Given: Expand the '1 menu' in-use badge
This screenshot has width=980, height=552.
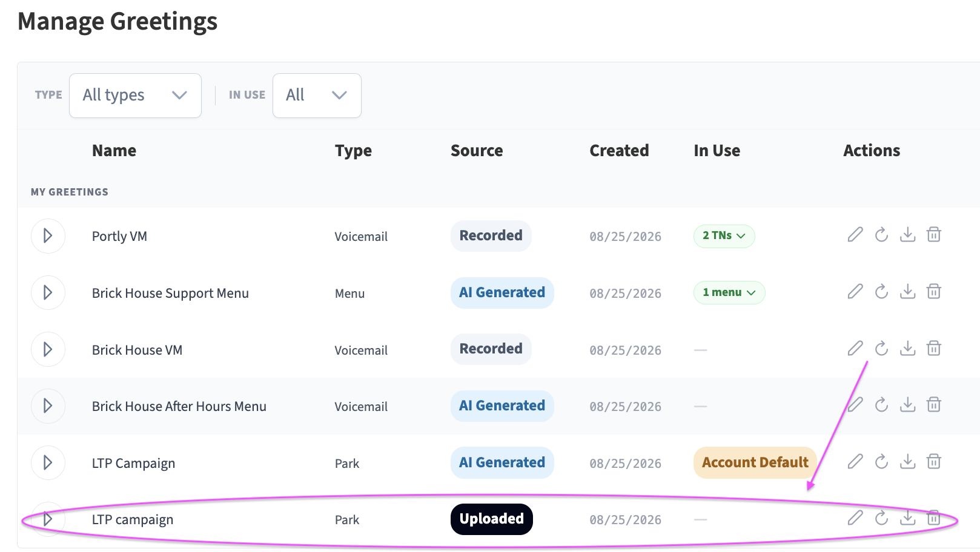Looking at the screenshot, I should 729,293.
